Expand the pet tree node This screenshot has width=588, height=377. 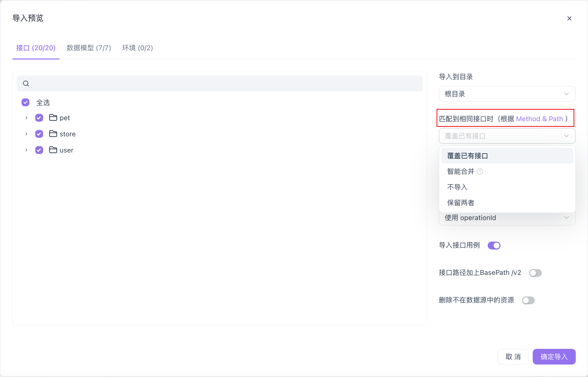pos(26,118)
